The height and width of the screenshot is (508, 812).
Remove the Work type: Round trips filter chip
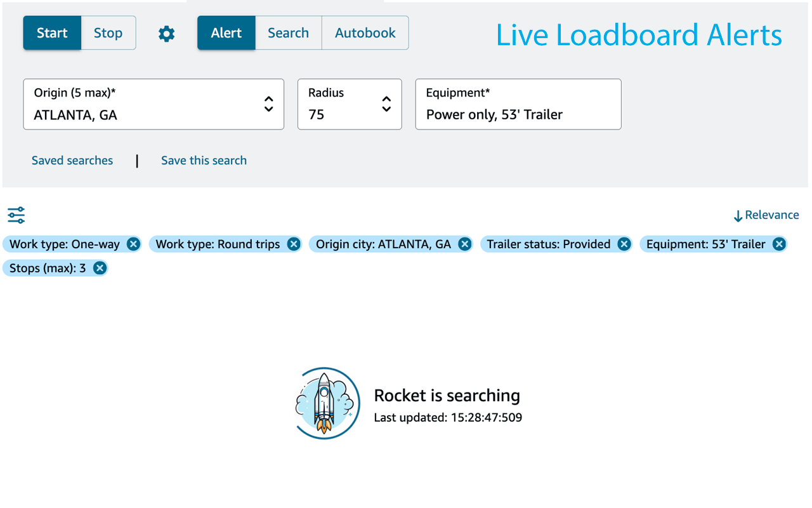click(x=293, y=243)
